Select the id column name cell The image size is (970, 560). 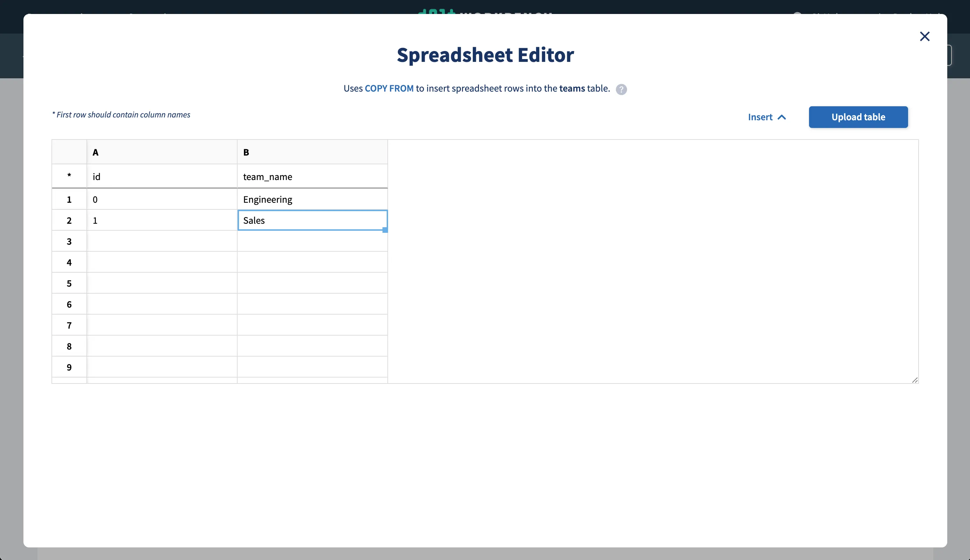coord(162,177)
